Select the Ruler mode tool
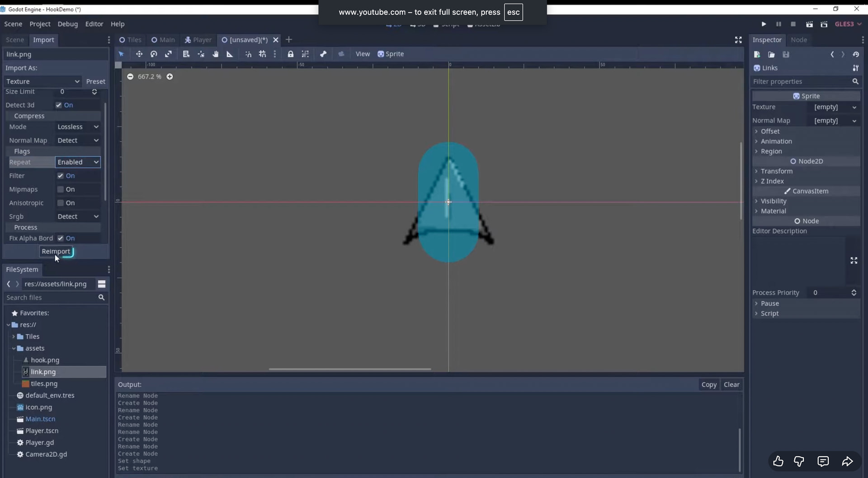Viewport: 868px width, 478px height. (x=230, y=54)
